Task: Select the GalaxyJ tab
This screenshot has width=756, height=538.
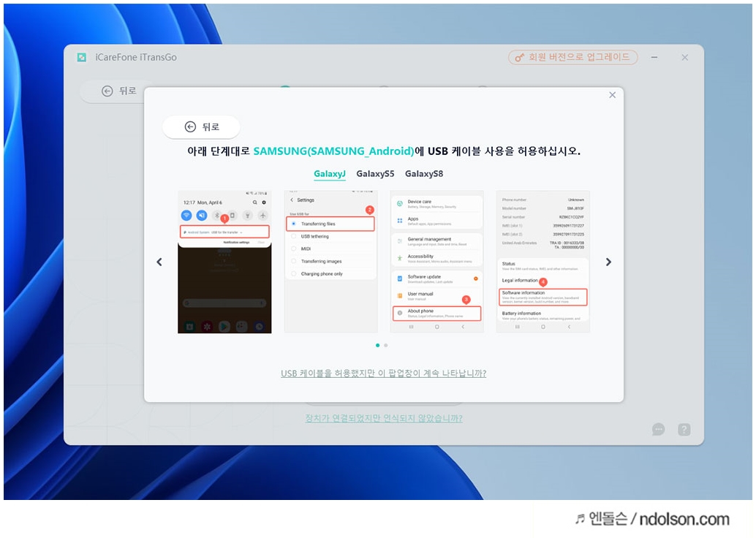Action: tap(330, 173)
